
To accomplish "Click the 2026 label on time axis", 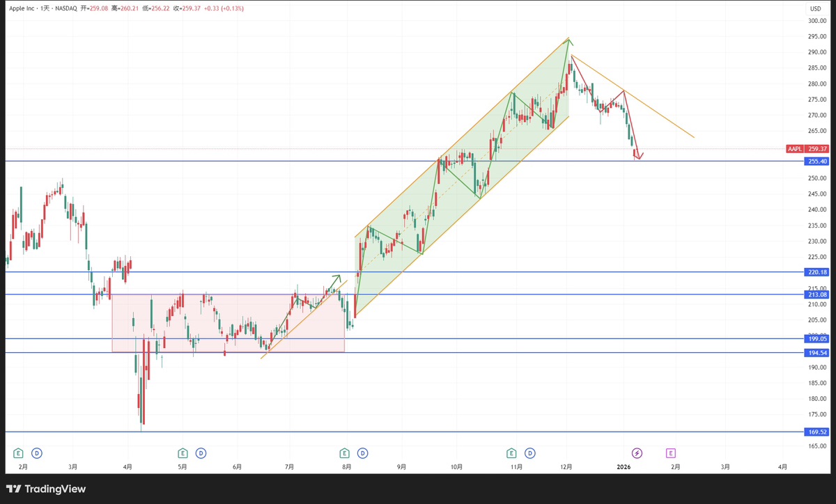I will (624, 466).
